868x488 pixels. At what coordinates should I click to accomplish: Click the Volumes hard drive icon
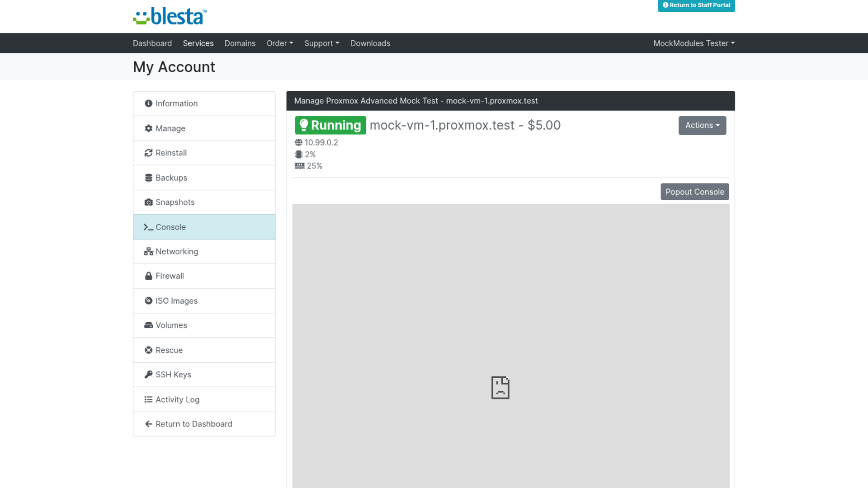(148, 325)
